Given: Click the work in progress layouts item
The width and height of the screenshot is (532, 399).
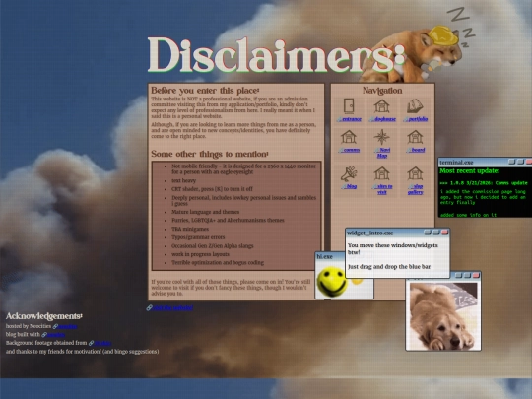Looking at the screenshot, I should [200, 254].
